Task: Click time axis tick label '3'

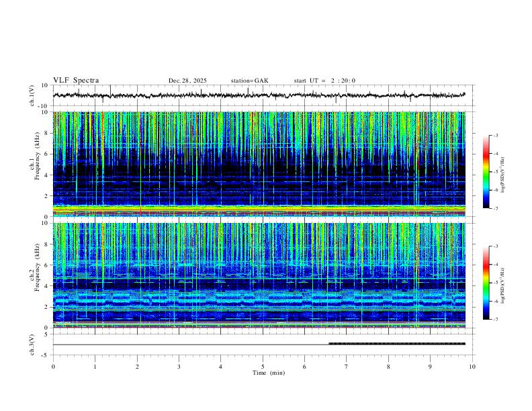Action: coord(179,367)
